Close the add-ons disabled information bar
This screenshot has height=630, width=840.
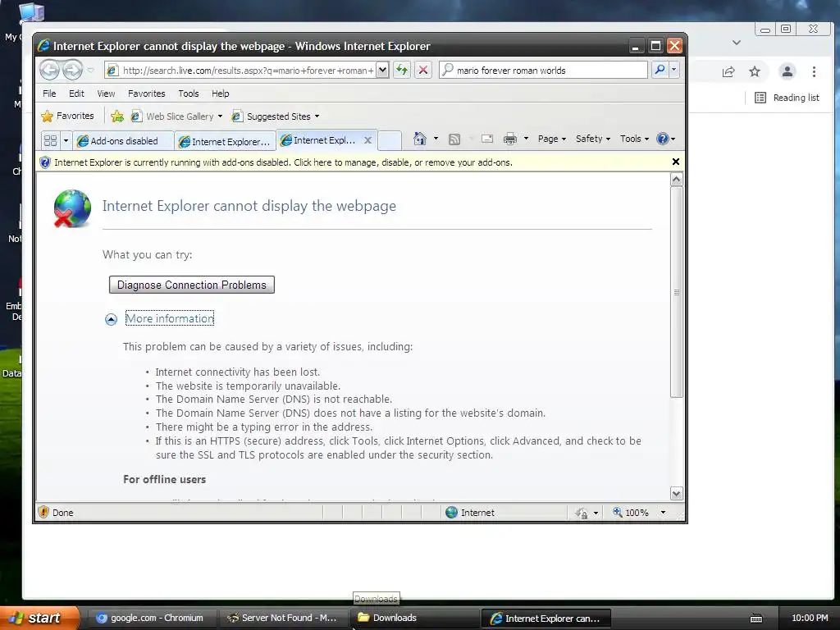tap(676, 162)
